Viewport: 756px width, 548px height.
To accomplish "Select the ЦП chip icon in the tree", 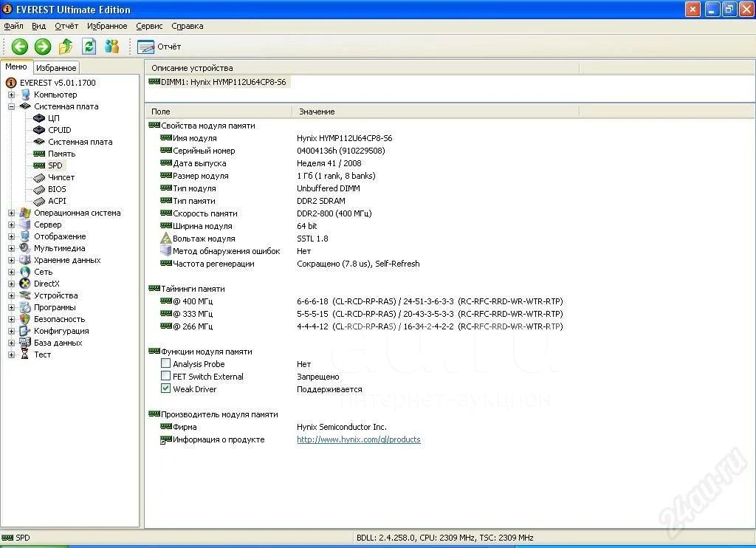I will pos(39,118).
